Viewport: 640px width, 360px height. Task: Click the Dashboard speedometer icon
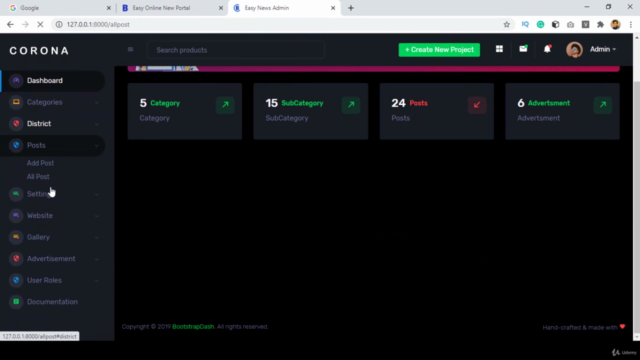point(16,80)
